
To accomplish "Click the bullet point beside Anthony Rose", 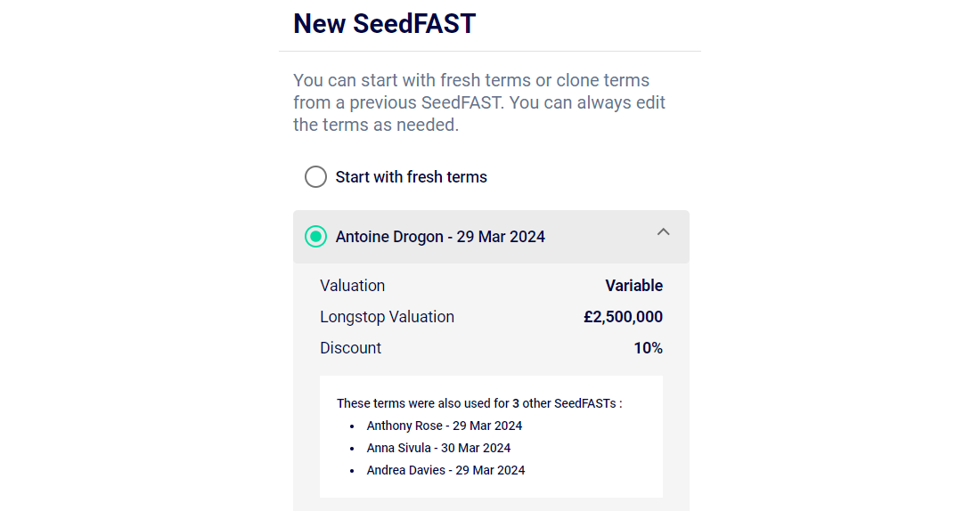I will (x=353, y=426).
